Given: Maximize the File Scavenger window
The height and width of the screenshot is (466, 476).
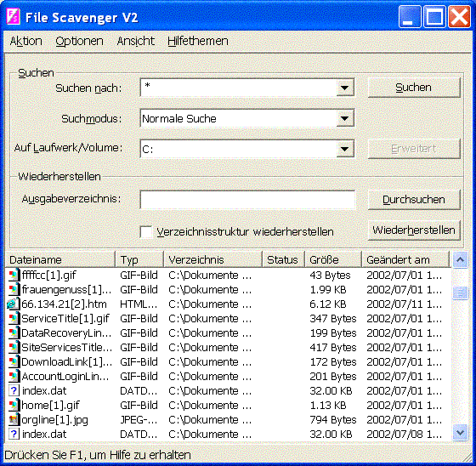Looking at the screenshot, I should pos(434,17).
